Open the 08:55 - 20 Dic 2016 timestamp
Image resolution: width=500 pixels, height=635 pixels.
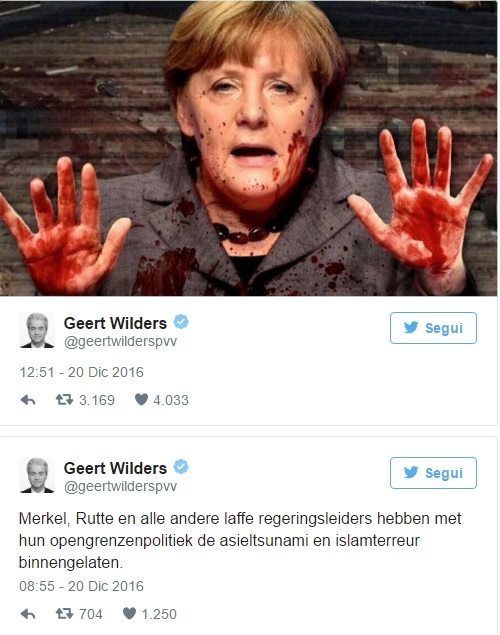(x=81, y=586)
